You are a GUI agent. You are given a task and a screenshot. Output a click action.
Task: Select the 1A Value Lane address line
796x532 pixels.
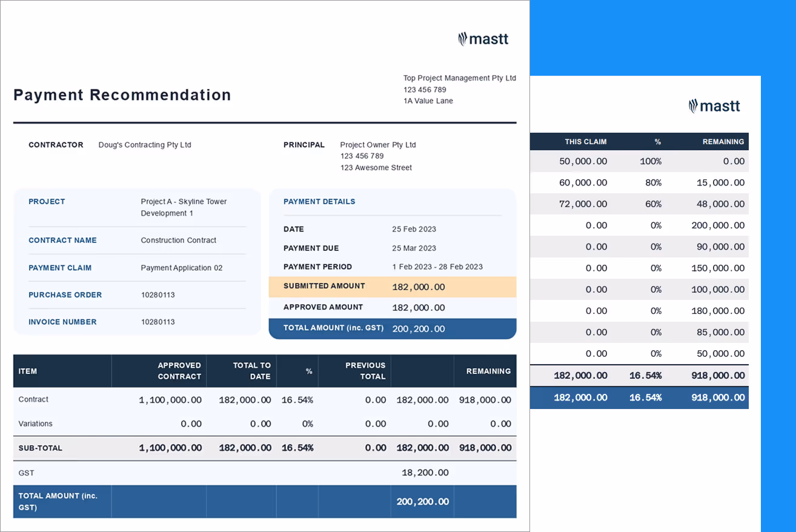point(428,101)
